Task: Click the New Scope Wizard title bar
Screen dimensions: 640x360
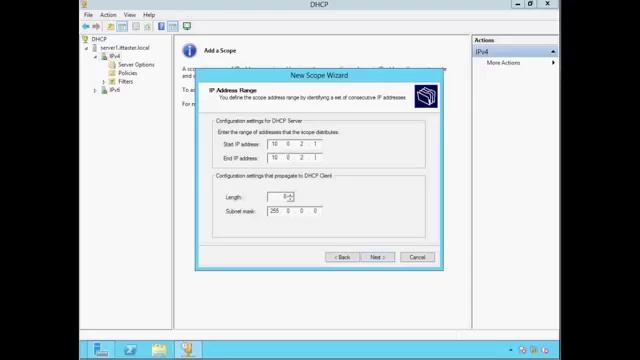Action: point(319,76)
